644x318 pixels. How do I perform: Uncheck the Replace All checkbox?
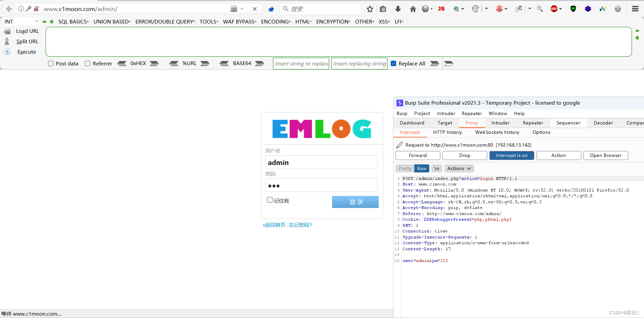point(394,63)
